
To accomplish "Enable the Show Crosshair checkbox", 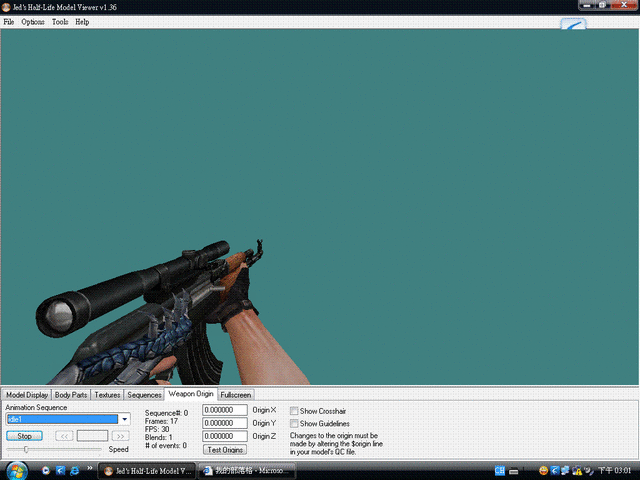I will pyautogui.click(x=294, y=411).
